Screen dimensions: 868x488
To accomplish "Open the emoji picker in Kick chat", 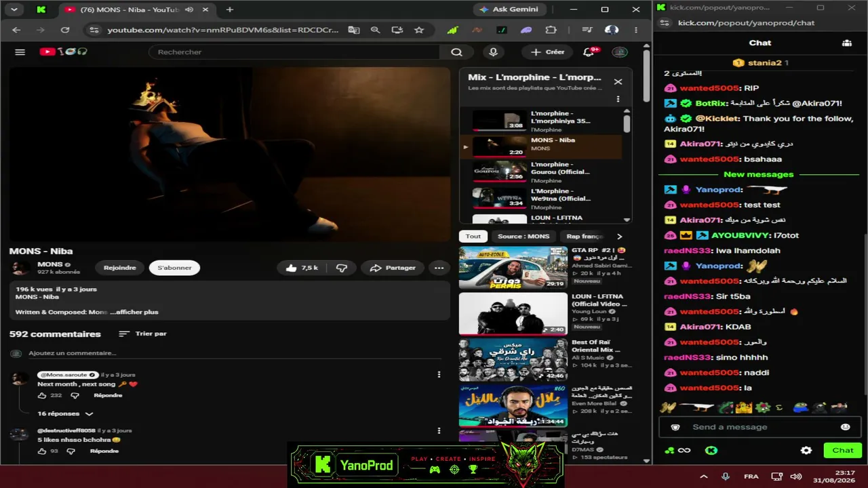I will point(845,427).
